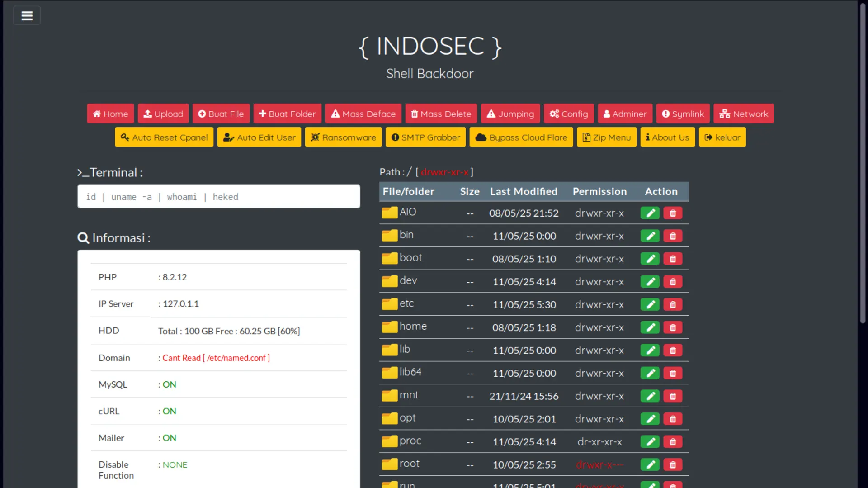Open the Zip Menu
Image resolution: width=868 pixels, height=488 pixels.
(x=606, y=137)
